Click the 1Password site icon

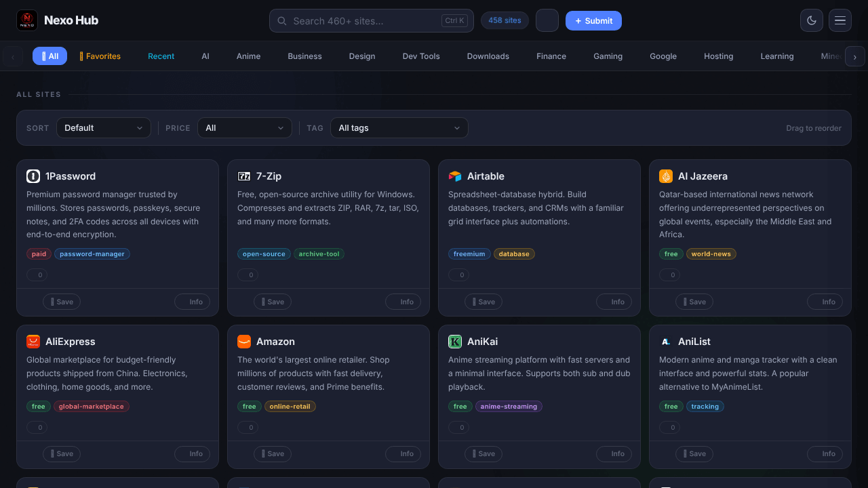(33, 176)
